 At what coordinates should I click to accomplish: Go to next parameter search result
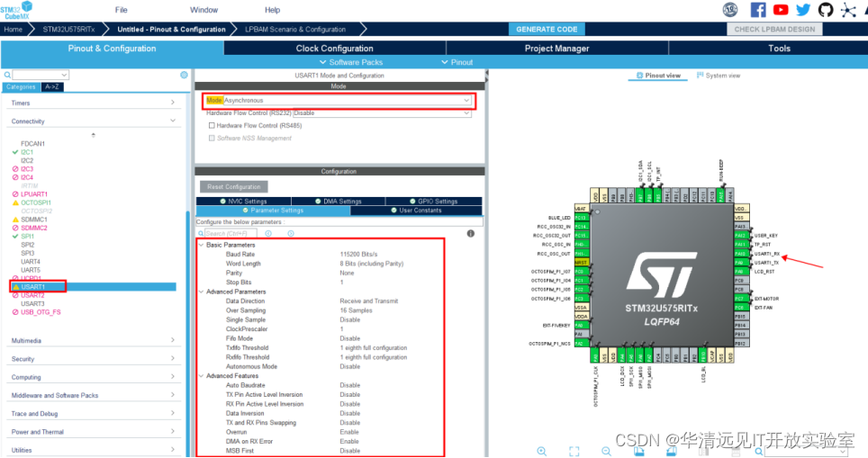point(291,233)
